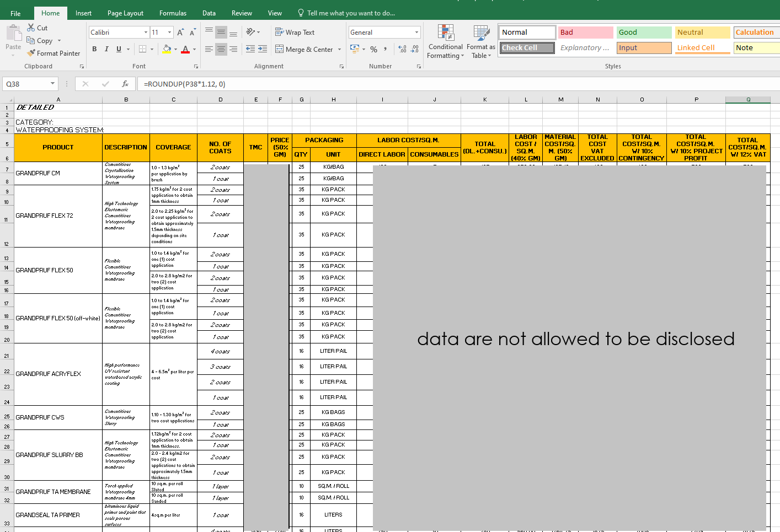Open Merge & Center options arrow
Screen dimensions: 780x532
[x=339, y=49]
